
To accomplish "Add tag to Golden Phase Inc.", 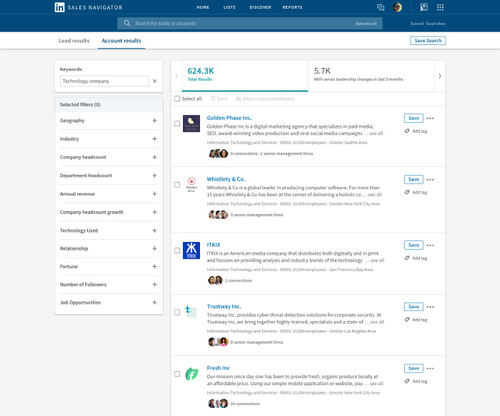I will click(x=416, y=131).
